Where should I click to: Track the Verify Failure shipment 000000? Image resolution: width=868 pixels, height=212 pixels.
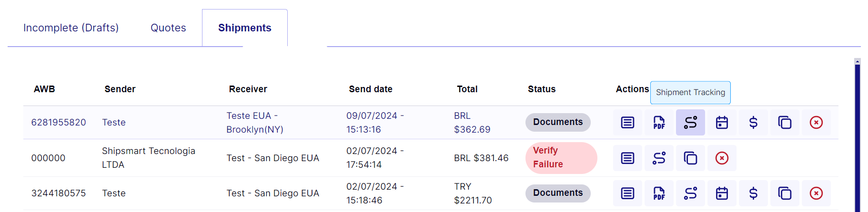coord(659,158)
